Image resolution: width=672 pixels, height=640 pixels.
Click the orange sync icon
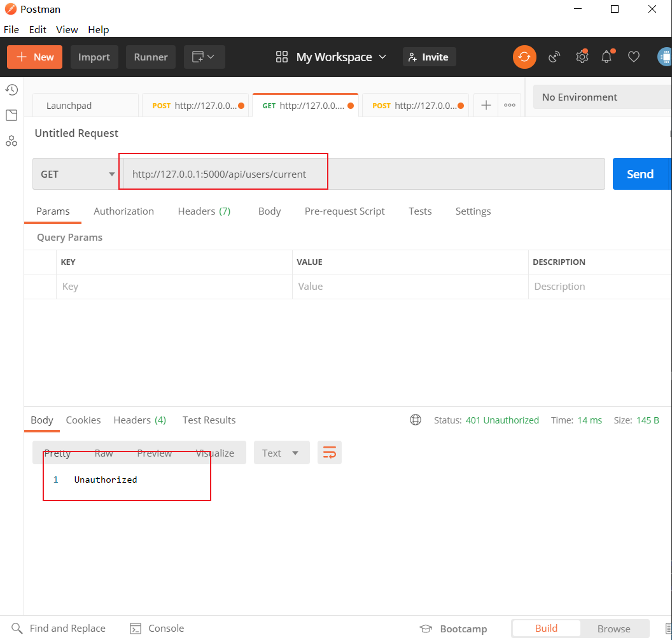click(x=524, y=57)
